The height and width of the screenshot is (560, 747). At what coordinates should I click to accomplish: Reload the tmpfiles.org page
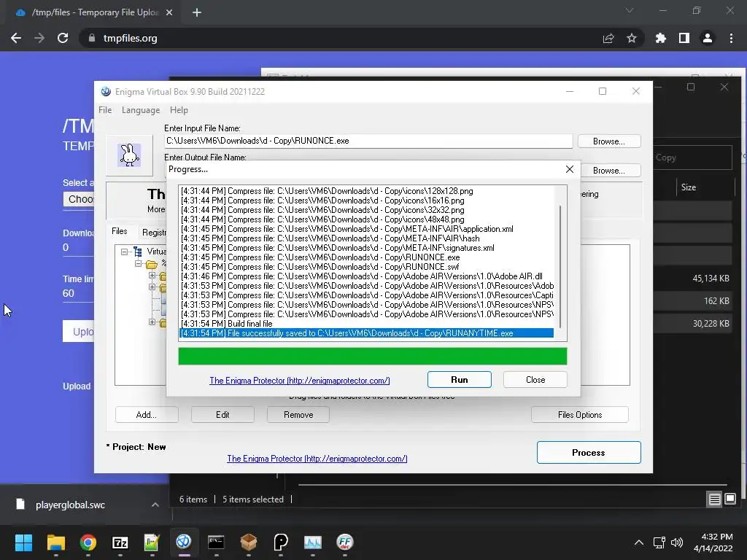point(63,38)
